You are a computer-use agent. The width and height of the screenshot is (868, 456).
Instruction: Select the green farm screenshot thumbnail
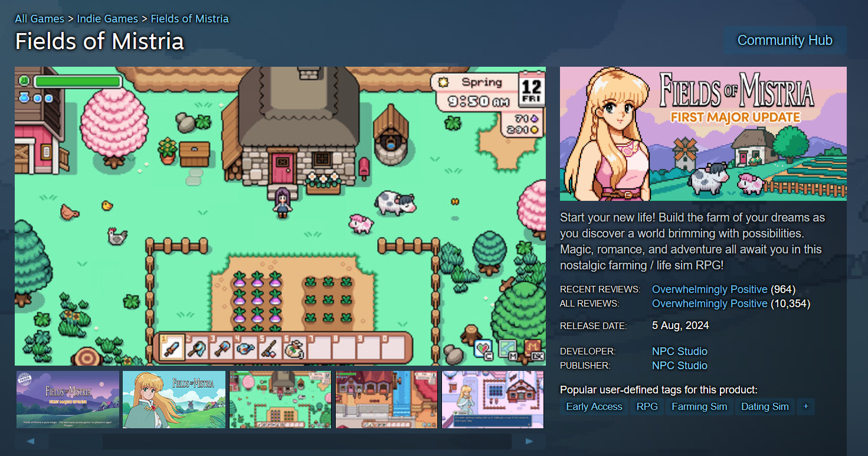click(280, 399)
